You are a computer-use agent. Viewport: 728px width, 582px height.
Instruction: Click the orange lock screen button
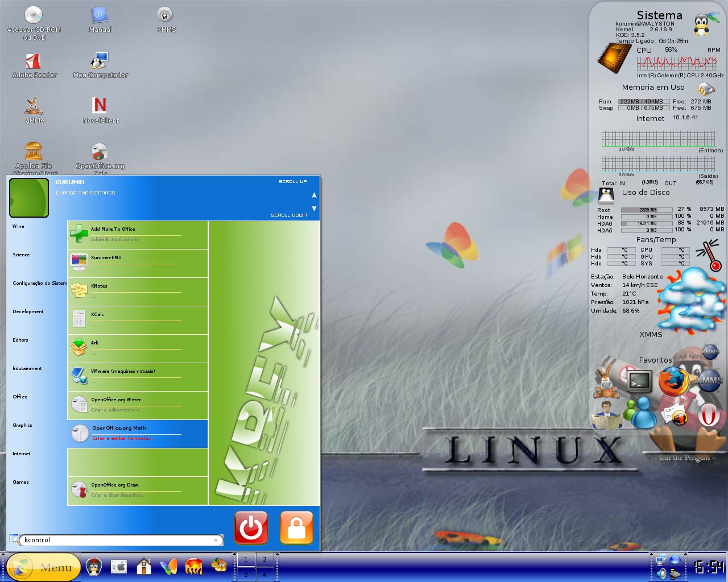[x=297, y=528]
